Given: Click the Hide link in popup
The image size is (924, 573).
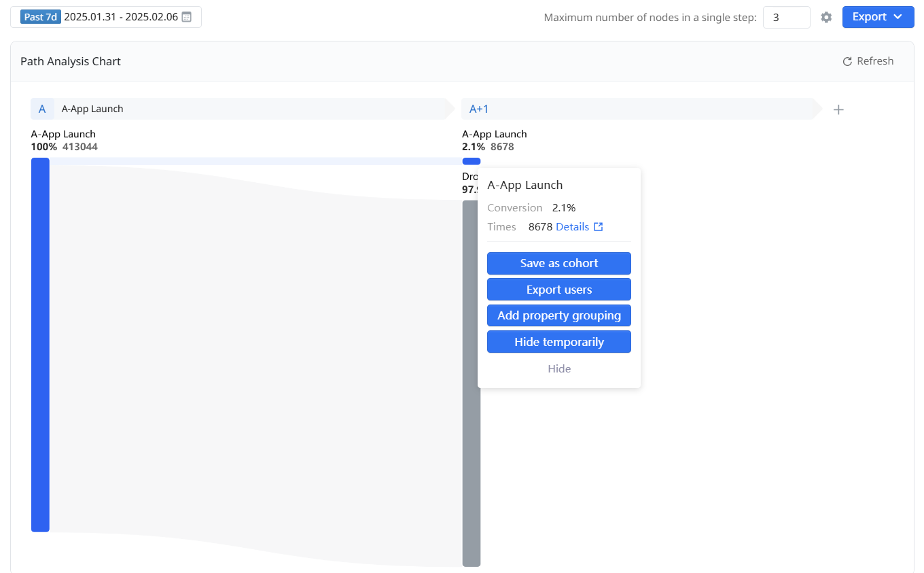Looking at the screenshot, I should click(x=559, y=368).
